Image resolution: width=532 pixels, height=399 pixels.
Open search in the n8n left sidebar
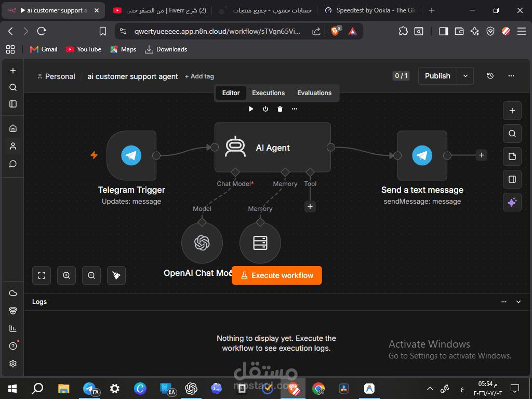click(x=13, y=87)
